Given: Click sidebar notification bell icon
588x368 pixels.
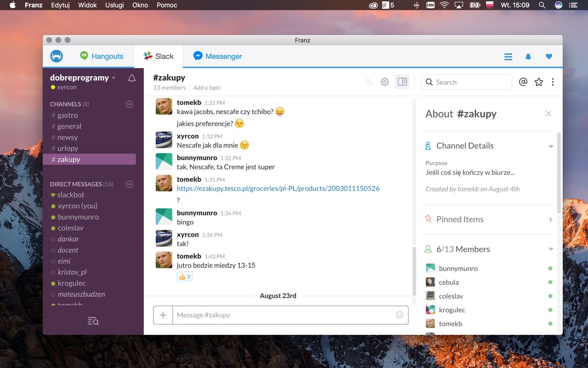Looking at the screenshot, I should pyautogui.click(x=132, y=78).
